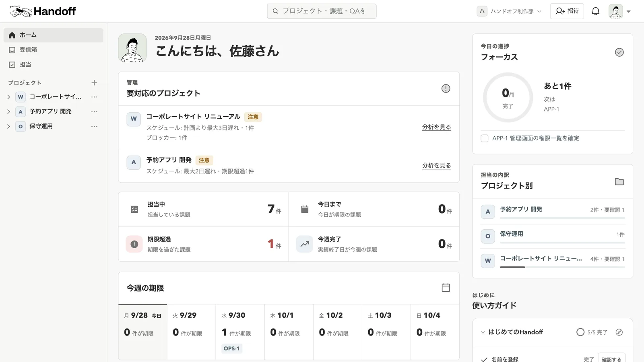Open more options for 保守運用 in sidebar
Image resolution: width=644 pixels, height=362 pixels.
[94, 126]
